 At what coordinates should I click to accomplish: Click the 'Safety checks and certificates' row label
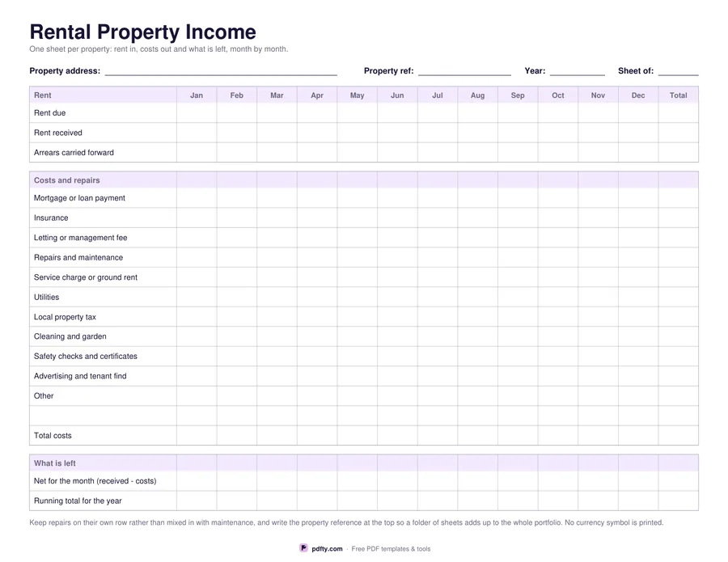pos(86,357)
